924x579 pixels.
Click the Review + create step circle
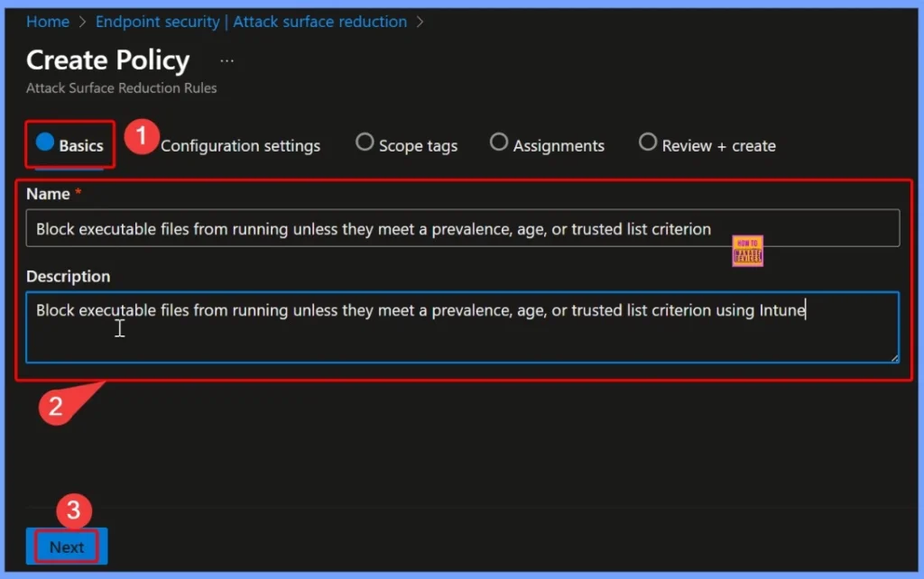click(647, 142)
